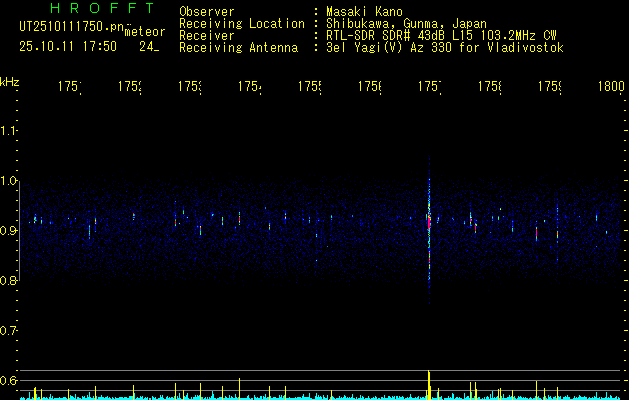Click receiver info RTL-SDR SDR# 43dB

pyautogui.click(x=387, y=36)
